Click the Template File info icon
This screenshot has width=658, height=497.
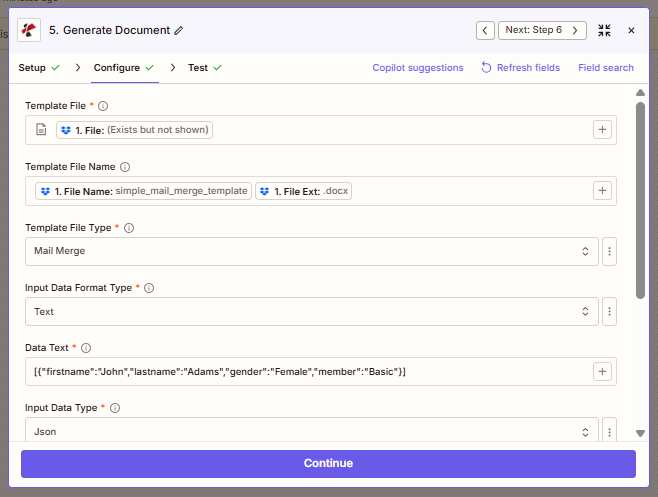click(103, 105)
